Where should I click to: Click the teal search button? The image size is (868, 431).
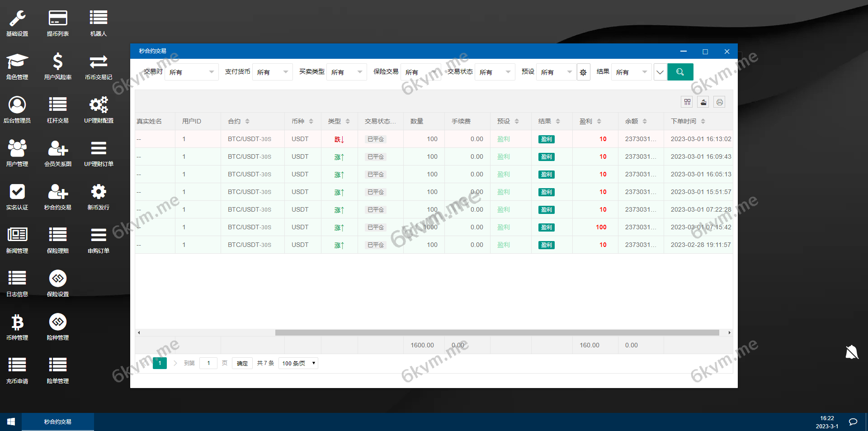click(680, 72)
